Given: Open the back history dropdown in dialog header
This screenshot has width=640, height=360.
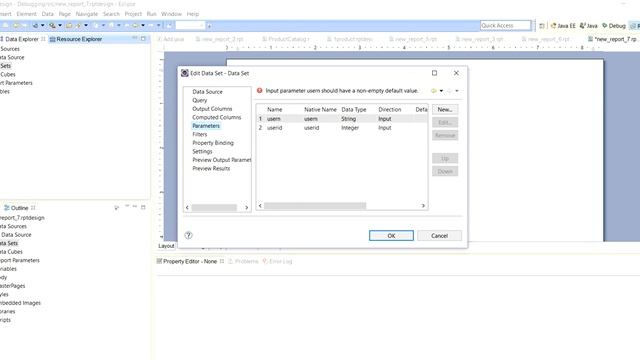Looking at the screenshot, I should click(x=441, y=91).
